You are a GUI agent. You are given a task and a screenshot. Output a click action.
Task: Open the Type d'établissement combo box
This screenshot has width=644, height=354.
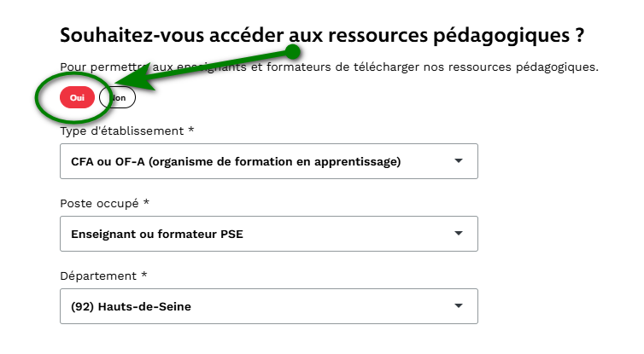point(268,161)
